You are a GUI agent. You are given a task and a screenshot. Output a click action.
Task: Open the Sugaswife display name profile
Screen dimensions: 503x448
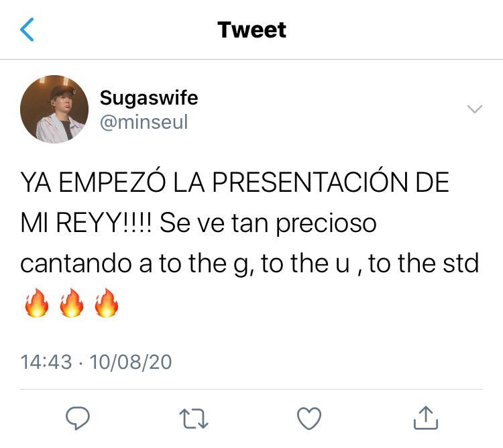[149, 97]
